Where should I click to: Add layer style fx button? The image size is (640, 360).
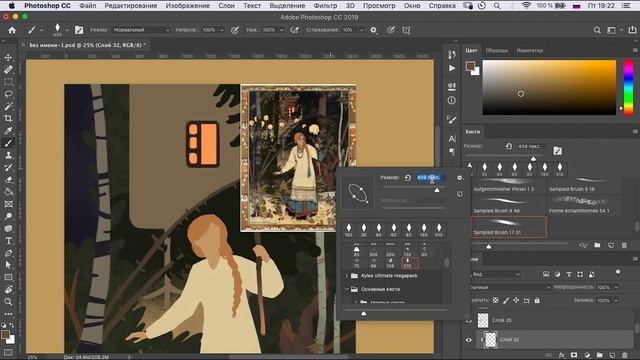click(562, 356)
